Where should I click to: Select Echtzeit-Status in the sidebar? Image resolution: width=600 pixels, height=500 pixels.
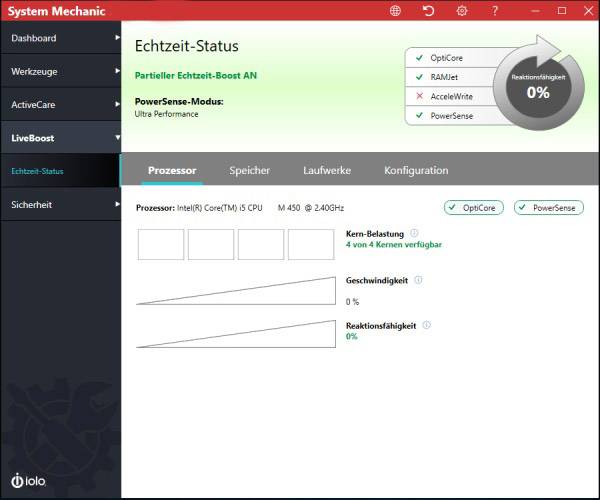(60, 171)
